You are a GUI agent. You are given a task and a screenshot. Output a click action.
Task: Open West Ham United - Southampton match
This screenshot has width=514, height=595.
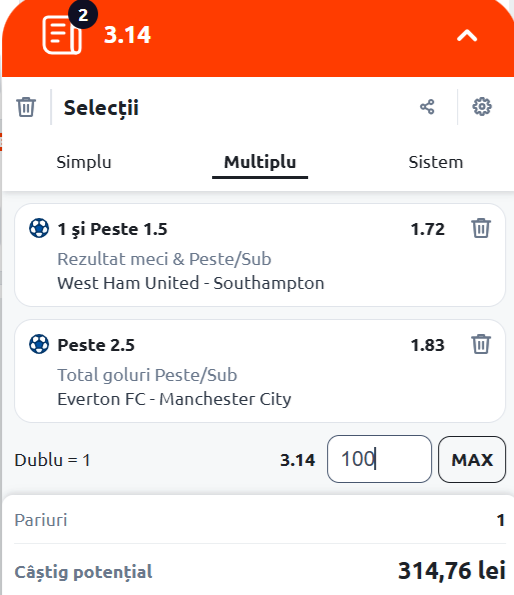[x=191, y=283]
